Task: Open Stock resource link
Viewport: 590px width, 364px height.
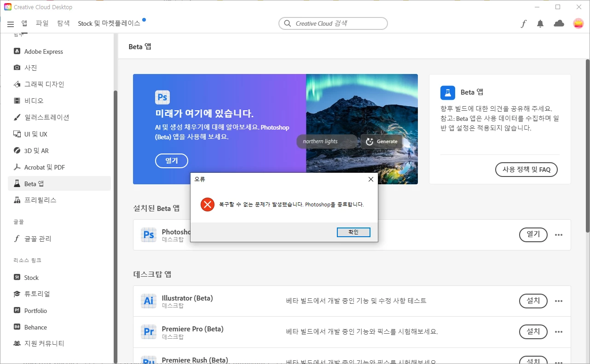Action: click(59, 278)
